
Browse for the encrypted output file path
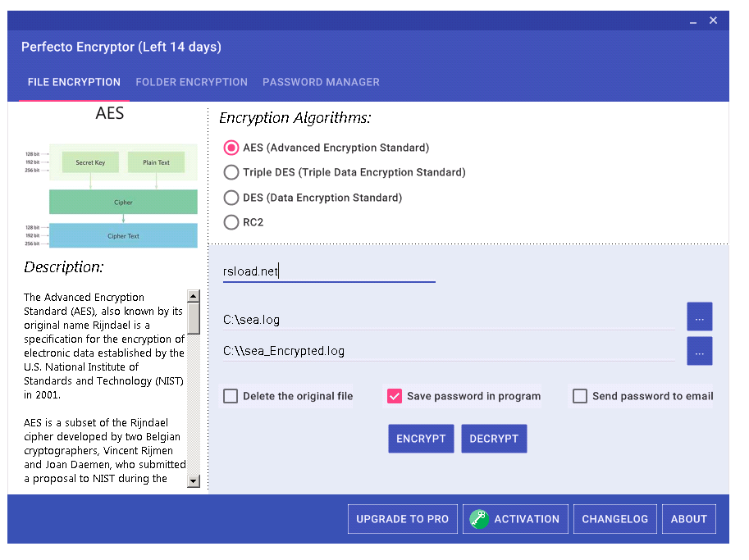coord(699,351)
